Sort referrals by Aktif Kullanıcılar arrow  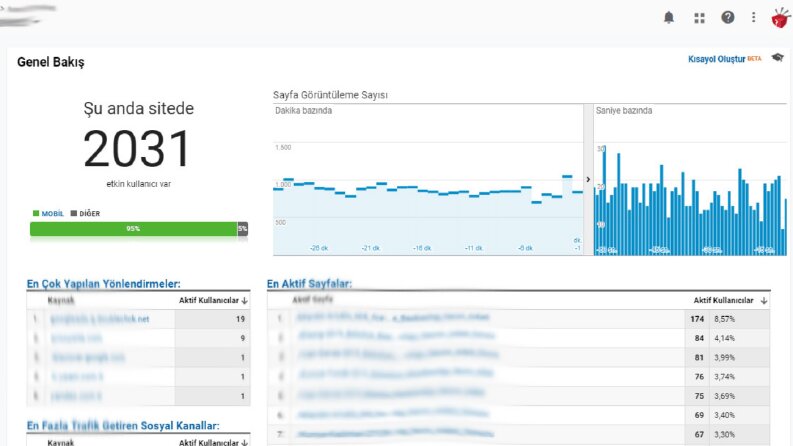[x=245, y=300]
